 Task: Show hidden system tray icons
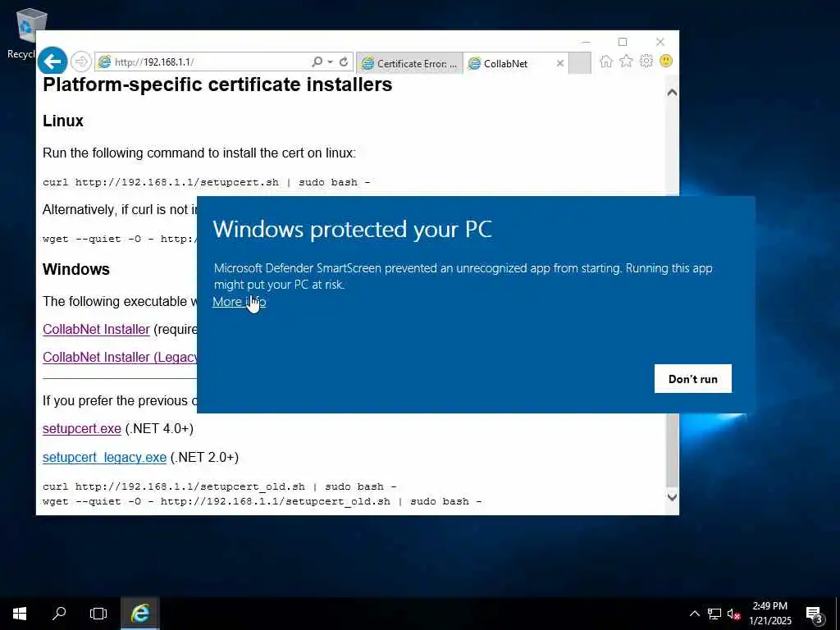[x=694, y=614]
